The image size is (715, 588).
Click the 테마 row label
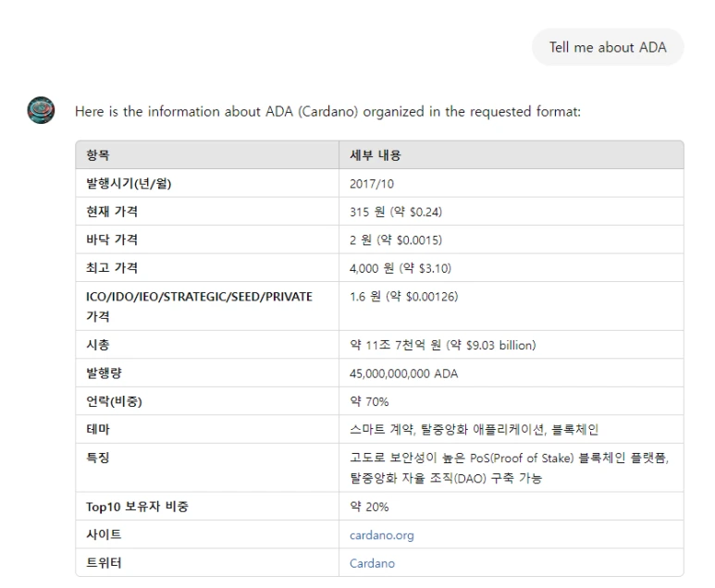[97, 429]
